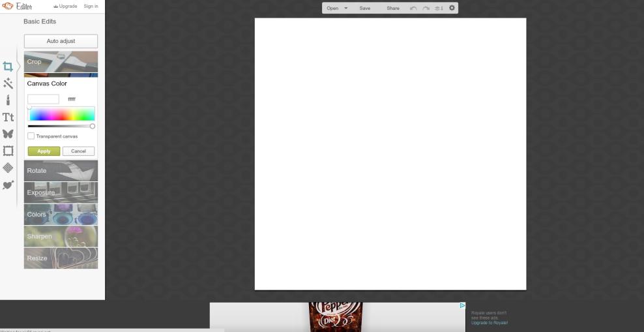Viewport: 644px width, 332px height.
Task: Click the green Apply button
Action: (44, 151)
